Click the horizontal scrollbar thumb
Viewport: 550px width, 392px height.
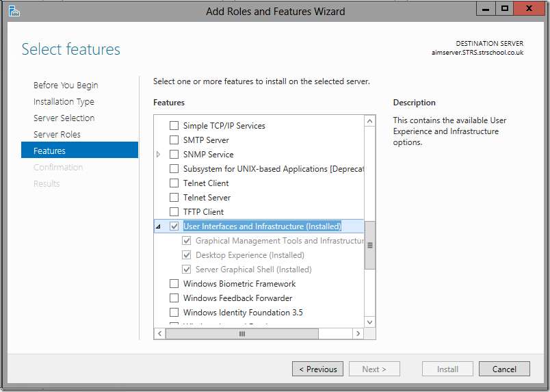(242, 333)
